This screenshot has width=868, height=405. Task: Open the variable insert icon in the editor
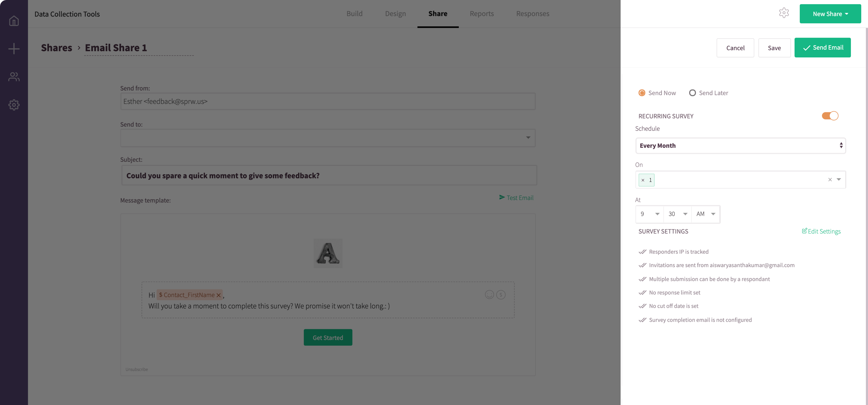[501, 295]
